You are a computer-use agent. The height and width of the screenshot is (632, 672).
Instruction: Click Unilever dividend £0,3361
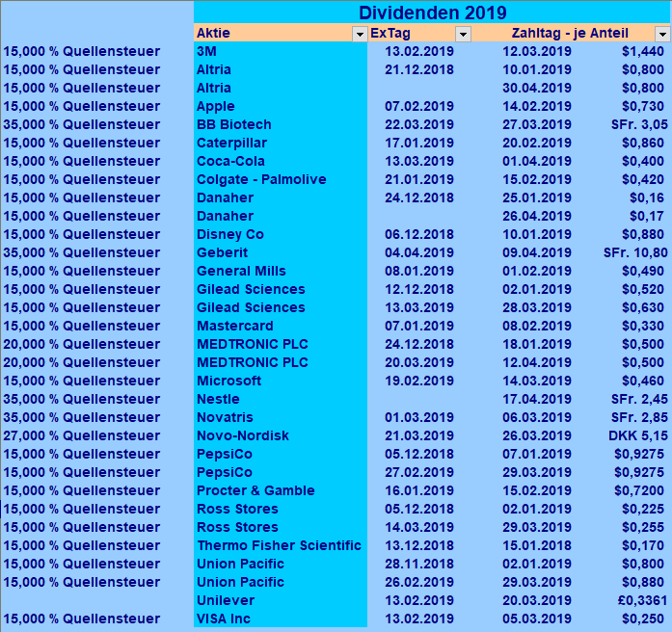pos(642,600)
